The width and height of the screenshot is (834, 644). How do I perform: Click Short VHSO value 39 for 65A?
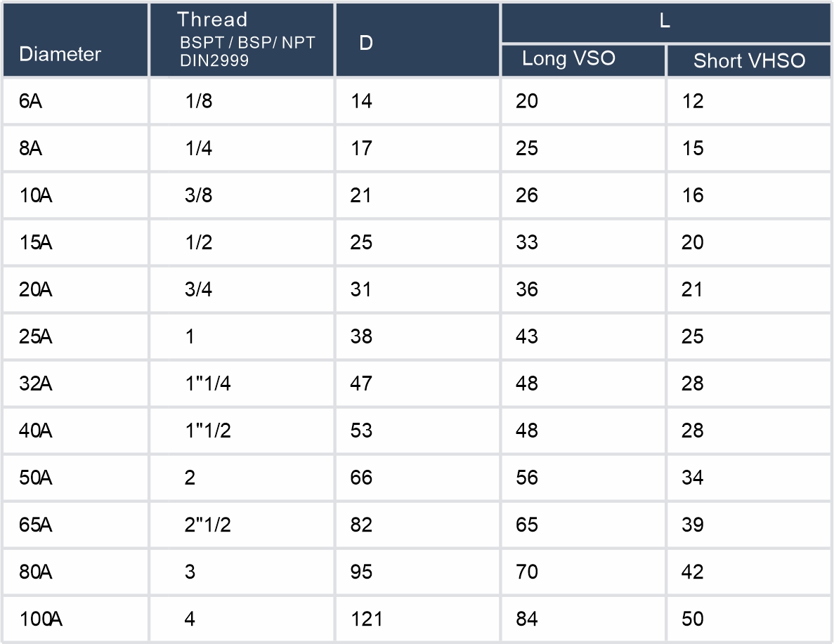point(692,525)
